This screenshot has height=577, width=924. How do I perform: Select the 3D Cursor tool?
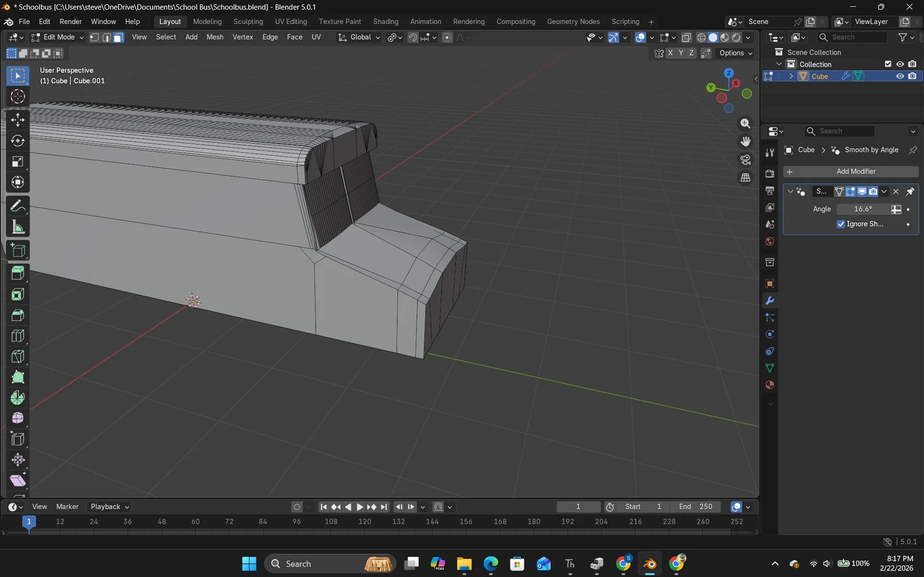tap(18, 96)
